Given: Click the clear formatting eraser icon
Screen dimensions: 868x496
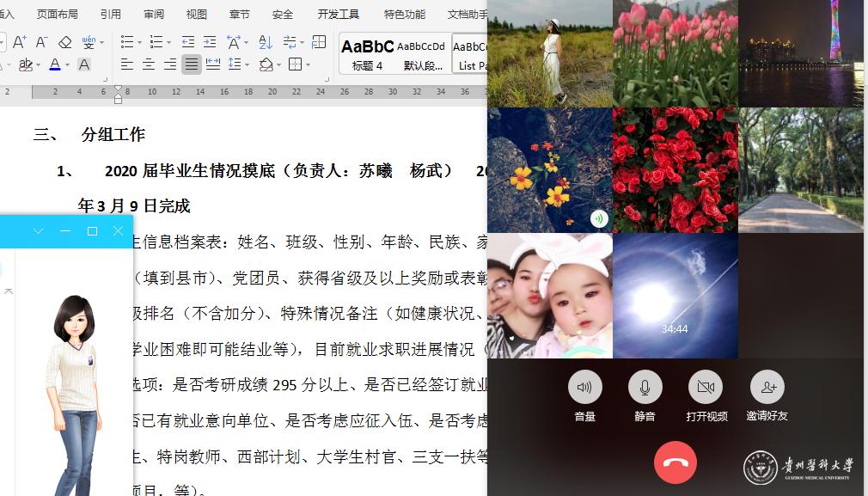Looking at the screenshot, I should [65, 42].
